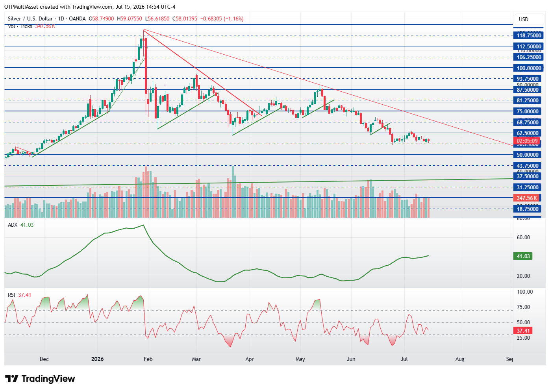
Task: Click the red 347.56K volume axis tag
Action: point(527,198)
